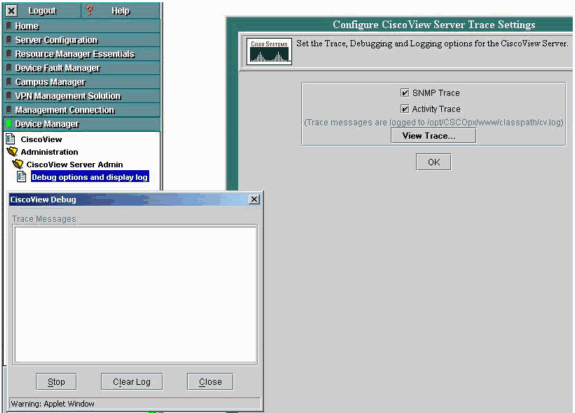Click the green Device Manager indicator
Screen dimensions: 575x413
click(x=9, y=124)
